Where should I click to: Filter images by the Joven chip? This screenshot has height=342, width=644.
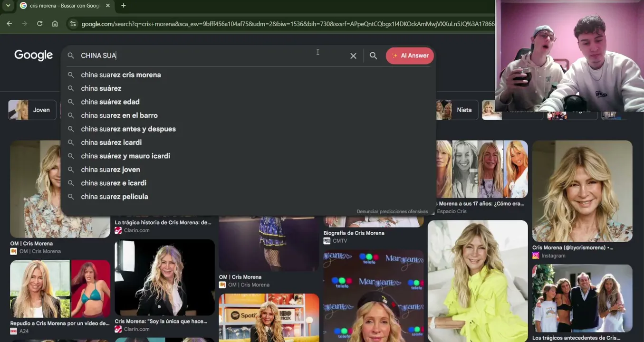(32, 110)
